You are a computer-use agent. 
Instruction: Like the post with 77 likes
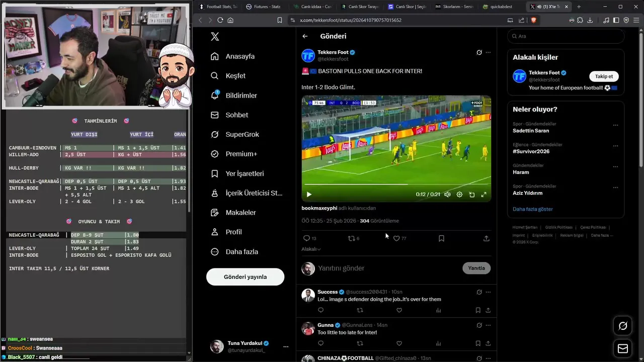396,238
